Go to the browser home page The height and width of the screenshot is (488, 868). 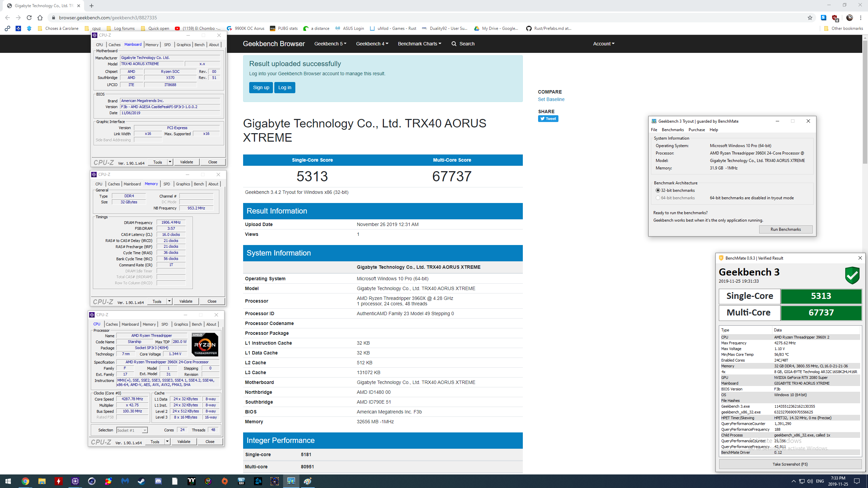[40, 18]
